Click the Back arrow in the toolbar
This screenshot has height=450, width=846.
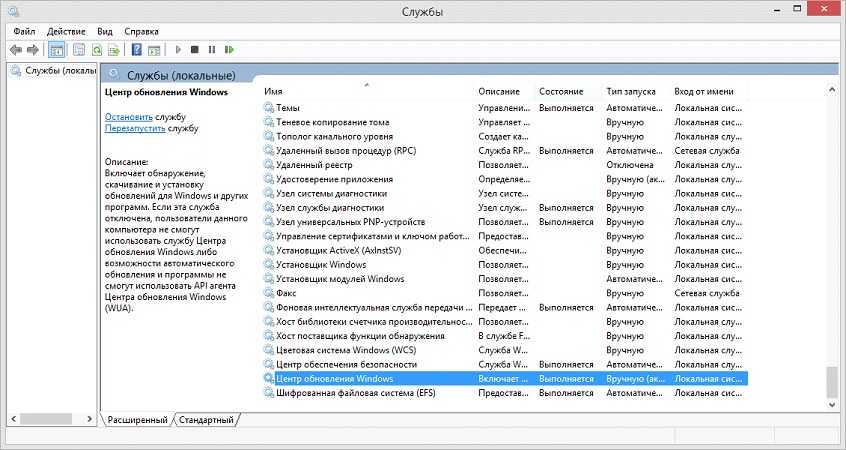click(16, 49)
